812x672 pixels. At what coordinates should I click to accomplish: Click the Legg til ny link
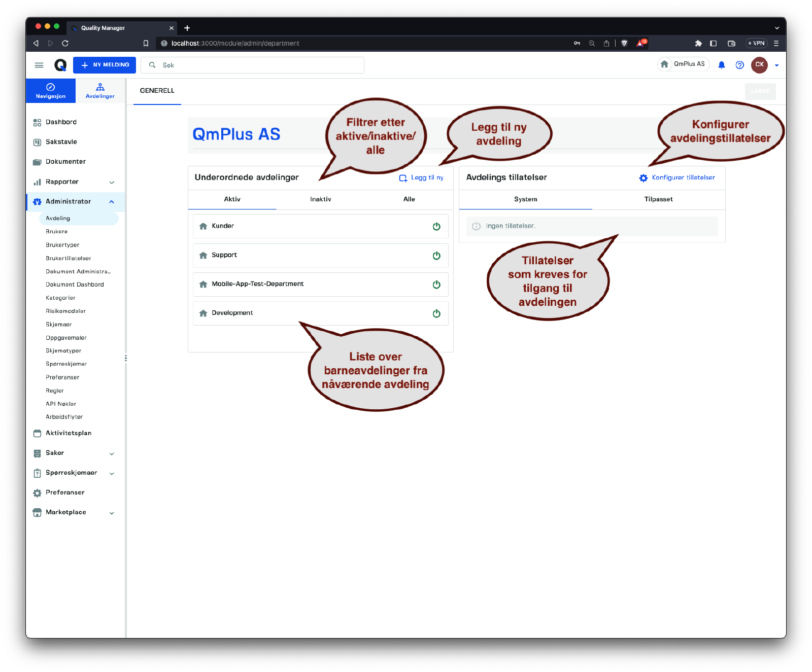422,178
